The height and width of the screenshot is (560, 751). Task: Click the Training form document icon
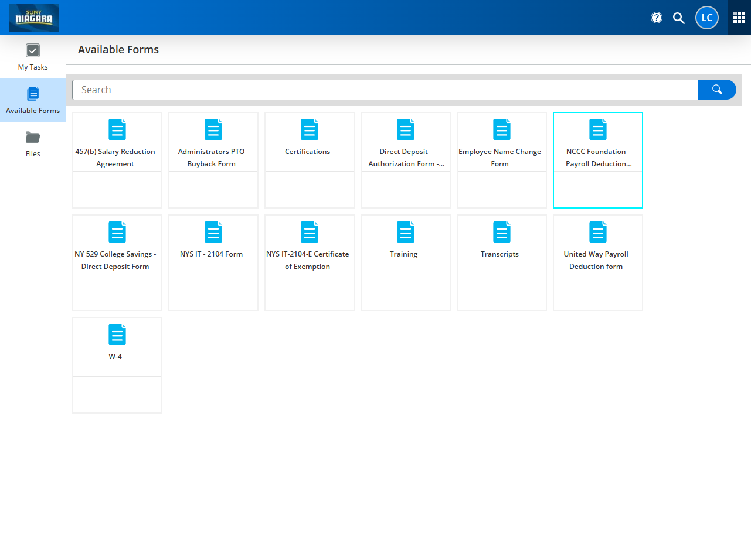(x=406, y=232)
